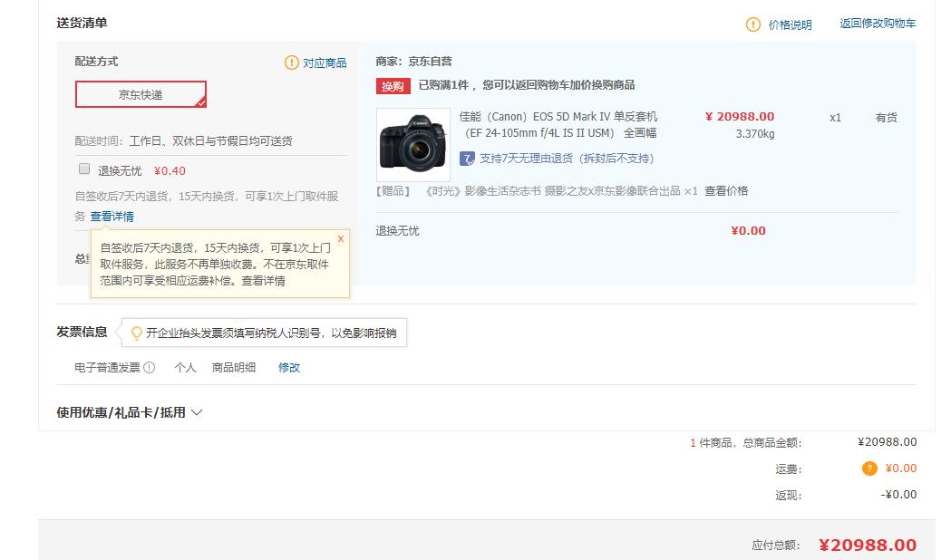Click the 返现 -¥0.00 value
951x560 pixels.
(898, 495)
